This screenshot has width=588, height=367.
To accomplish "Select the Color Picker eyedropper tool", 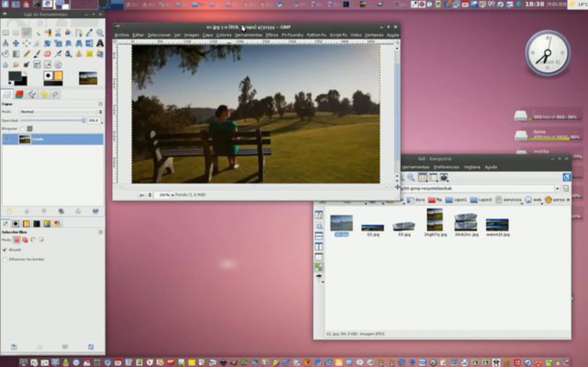I will tap(89, 33).
